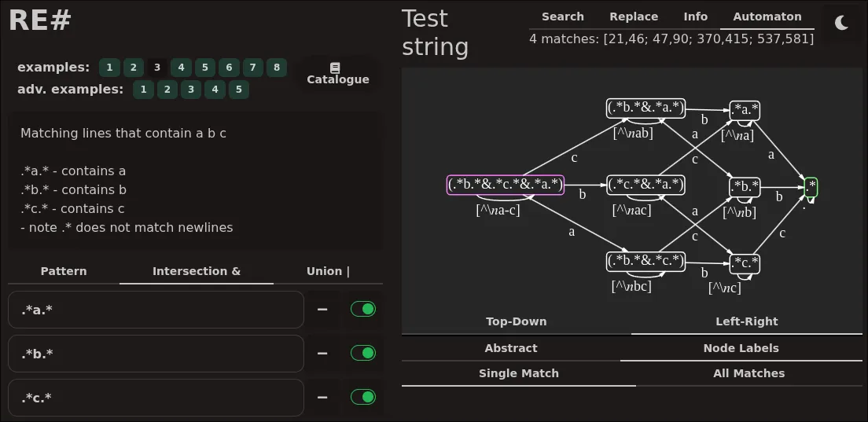Choose Abstract node display mode
The height and width of the screenshot is (422, 868).
[511, 348]
